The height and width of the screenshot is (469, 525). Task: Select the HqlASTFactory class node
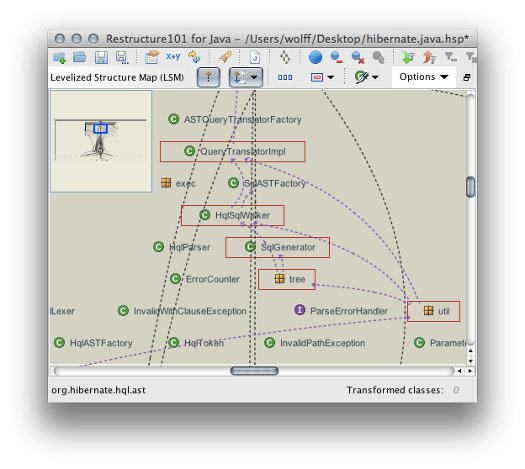(x=93, y=343)
